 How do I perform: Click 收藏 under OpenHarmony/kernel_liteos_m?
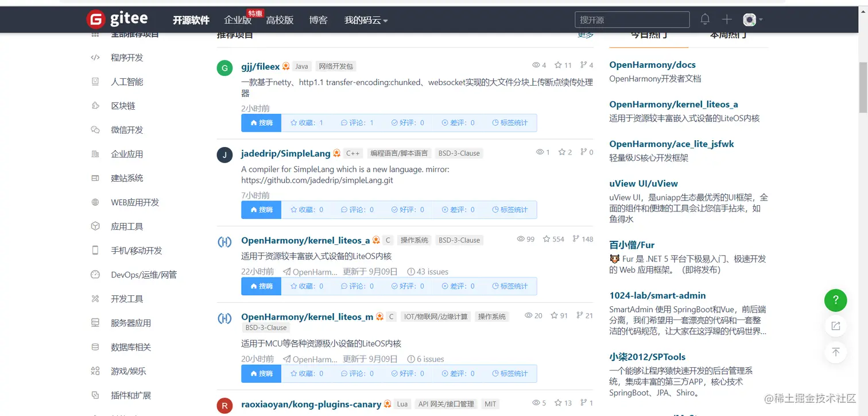pos(307,373)
